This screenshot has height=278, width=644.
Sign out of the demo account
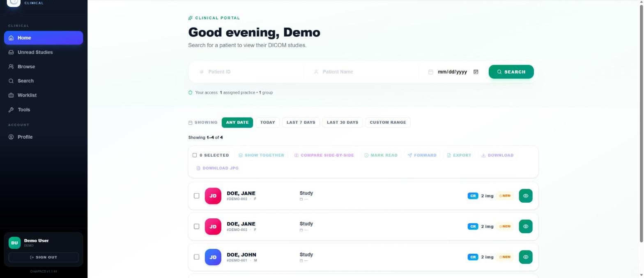(x=44, y=257)
